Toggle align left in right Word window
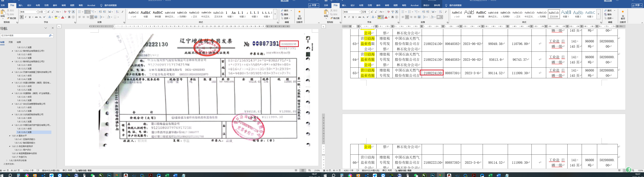The width and height of the screenshot is (644, 177). coord(403,17)
